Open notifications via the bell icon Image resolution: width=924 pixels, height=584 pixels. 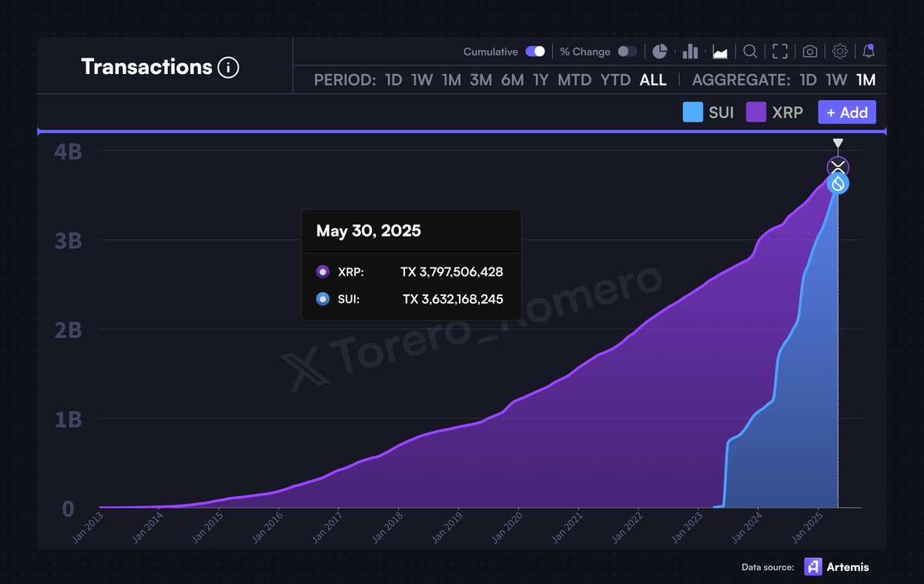click(x=869, y=51)
